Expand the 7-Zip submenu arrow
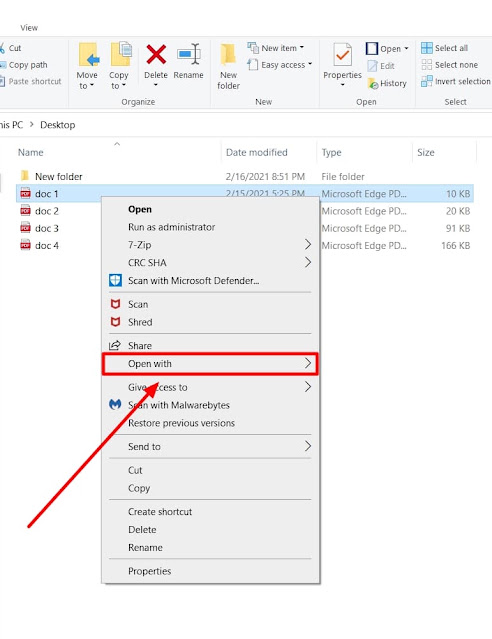Screen dimensions: 492x639 tap(308, 245)
